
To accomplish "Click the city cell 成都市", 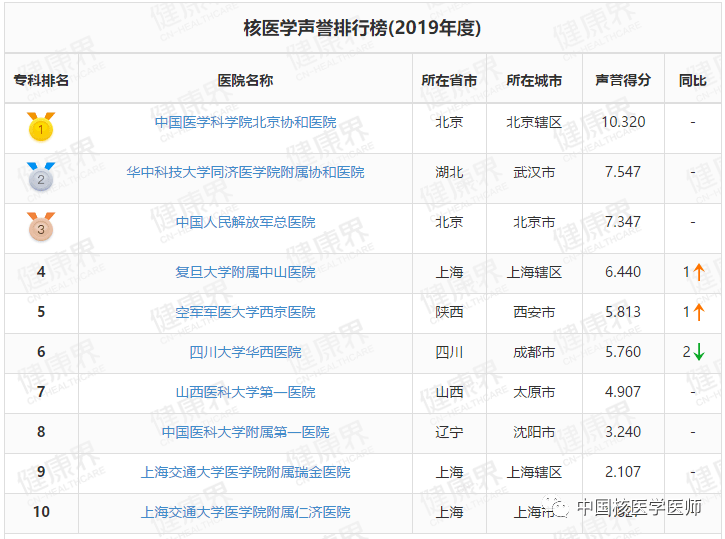I will coord(534,352).
